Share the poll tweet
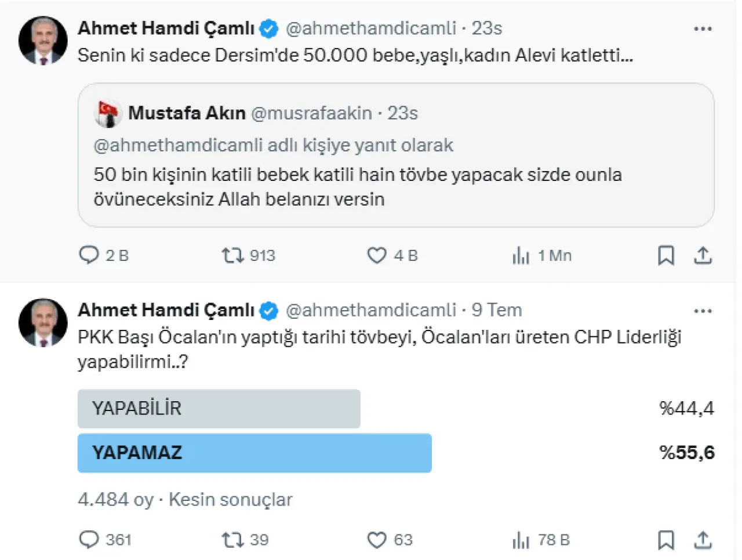Screen dimensions: 742x560 pos(703,540)
